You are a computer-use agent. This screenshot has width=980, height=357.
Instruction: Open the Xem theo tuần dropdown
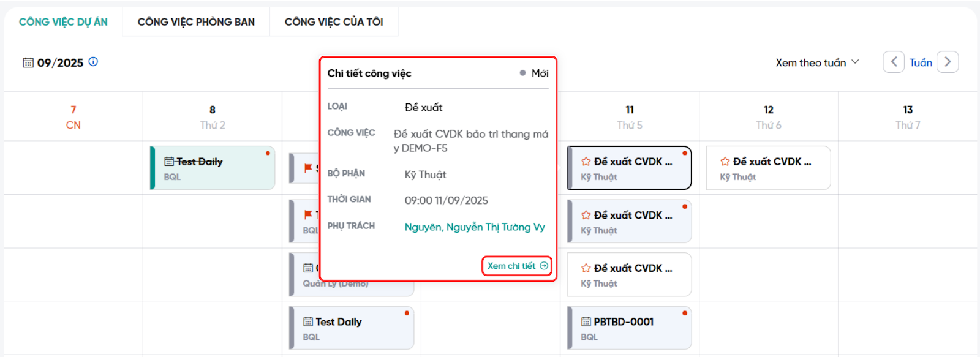[x=817, y=62]
